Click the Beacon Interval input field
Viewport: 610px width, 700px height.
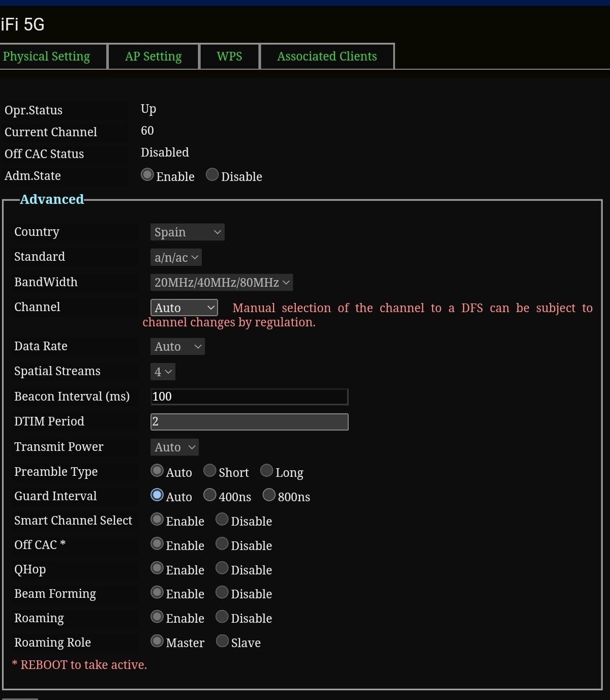tap(249, 397)
